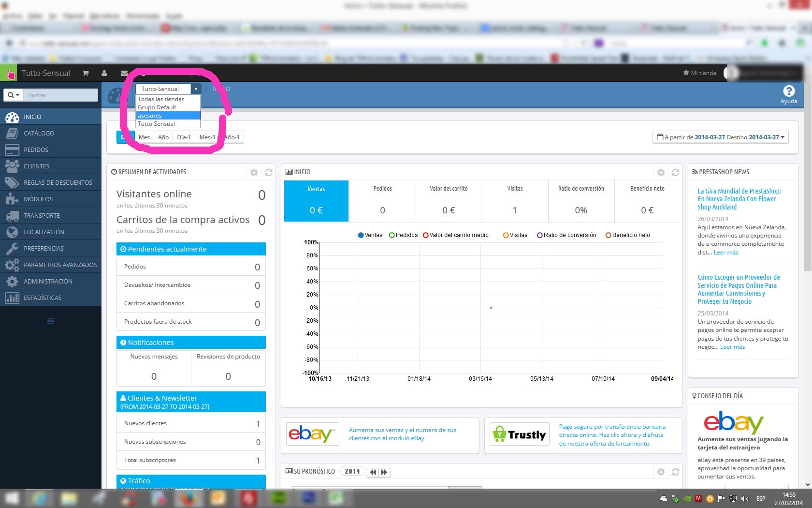Click Leer más under Nueva Zelanda news
Screen dimensions: 812x508
726,253
